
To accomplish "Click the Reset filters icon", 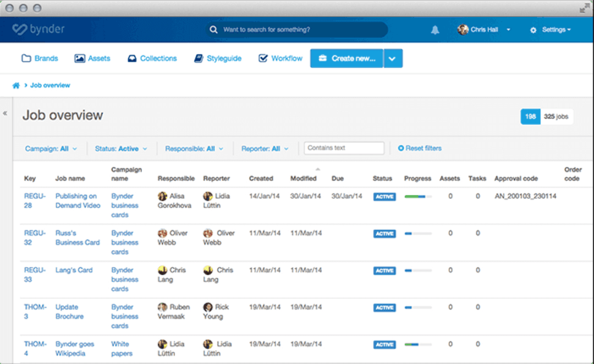I will [401, 148].
